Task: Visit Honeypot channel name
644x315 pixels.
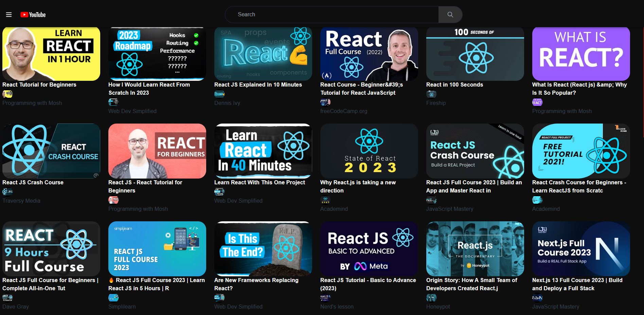Action: click(438, 307)
